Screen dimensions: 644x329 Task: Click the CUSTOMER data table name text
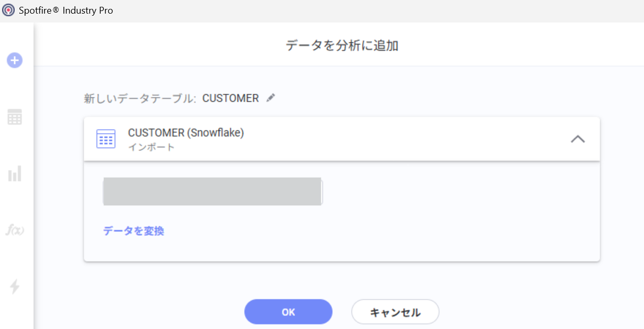pyautogui.click(x=231, y=98)
